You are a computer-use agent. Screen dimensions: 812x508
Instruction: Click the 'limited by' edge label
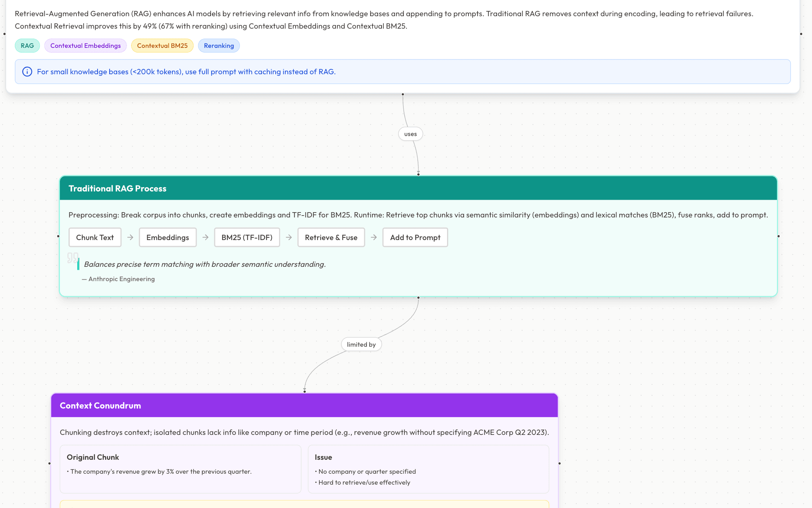point(361,344)
